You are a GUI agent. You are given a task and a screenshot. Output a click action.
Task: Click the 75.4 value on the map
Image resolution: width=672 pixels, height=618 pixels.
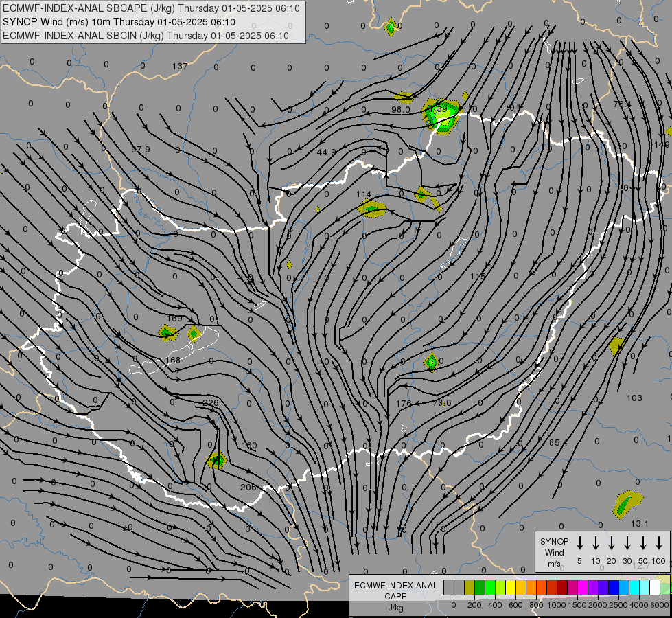tap(623, 104)
